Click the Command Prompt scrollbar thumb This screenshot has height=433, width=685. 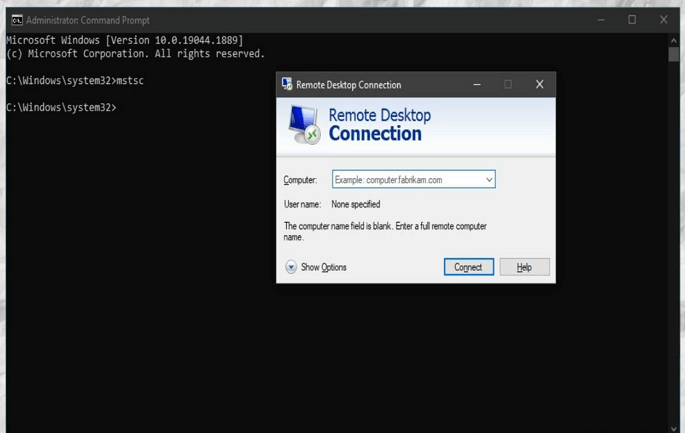[x=674, y=55]
